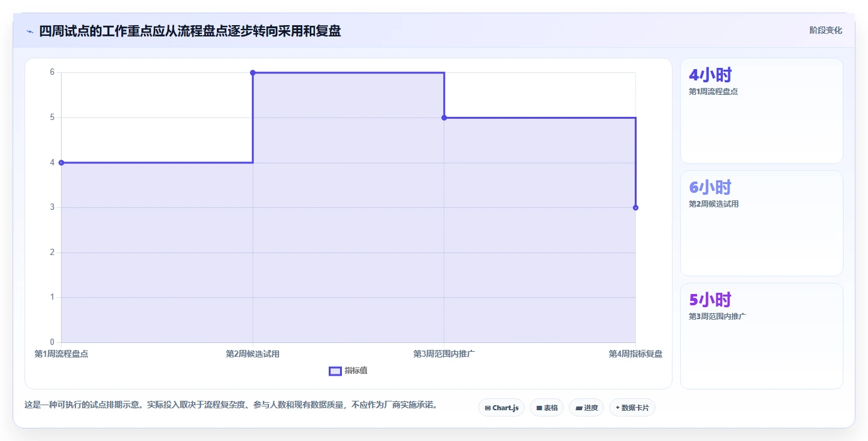Click card caption 第3周范围内推广 under 5小时

[718, 316]
